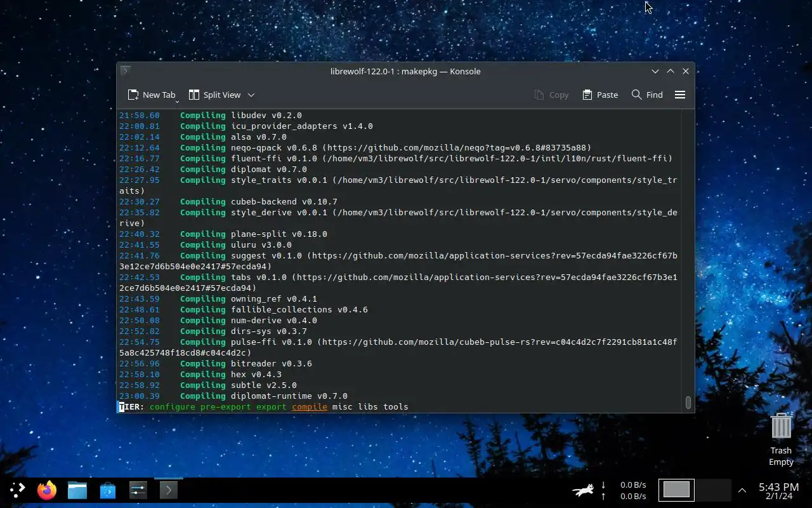Click the 'num-derive v0.4.0' text
This screenshot has height=508, width=812.
tap(274, 321)
